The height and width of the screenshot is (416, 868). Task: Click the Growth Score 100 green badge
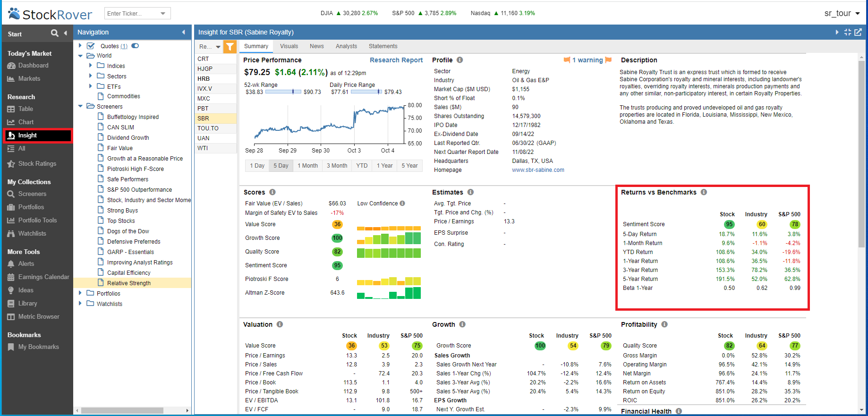(x=337, y=238)
